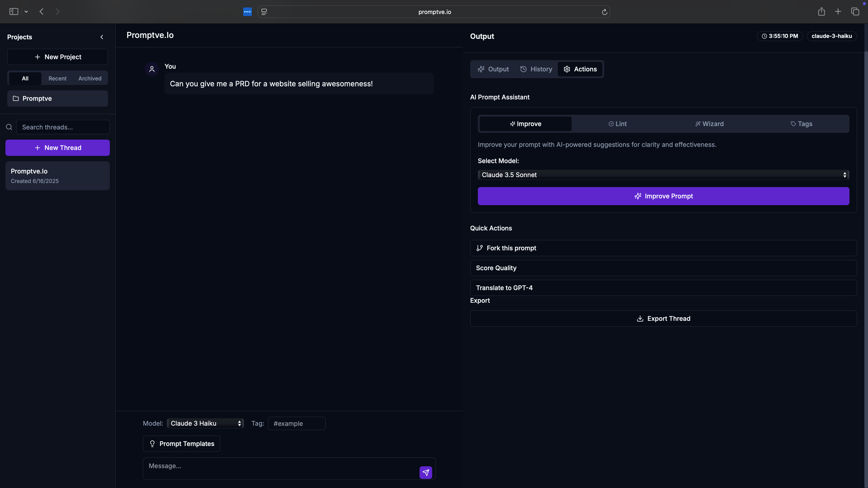
Task: Open the Claude 3 Haiku model dropdown
Action: click(205, 423)
